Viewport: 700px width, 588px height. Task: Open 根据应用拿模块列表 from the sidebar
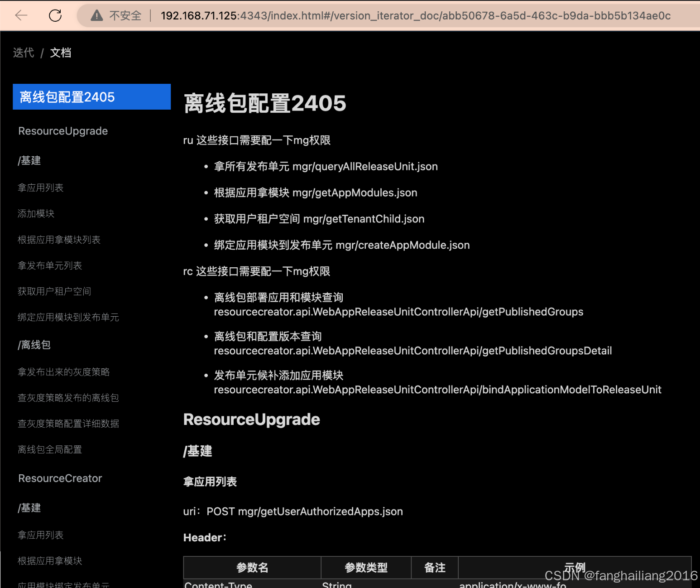59,239
